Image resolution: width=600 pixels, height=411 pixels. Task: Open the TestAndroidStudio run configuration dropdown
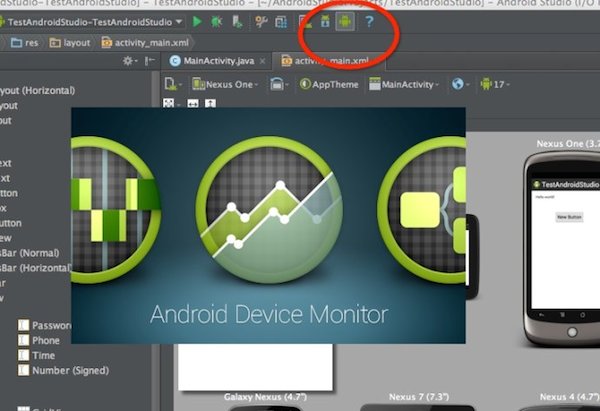(95, 21)
